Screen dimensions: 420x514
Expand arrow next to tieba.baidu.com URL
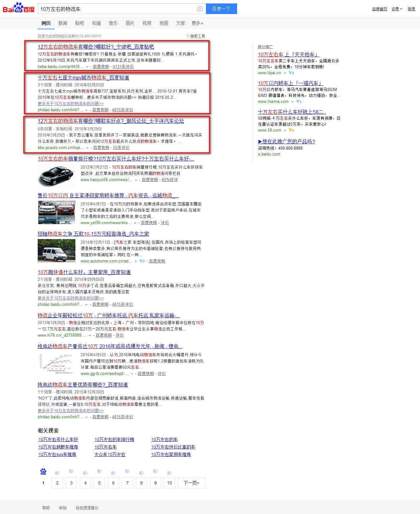87,67
